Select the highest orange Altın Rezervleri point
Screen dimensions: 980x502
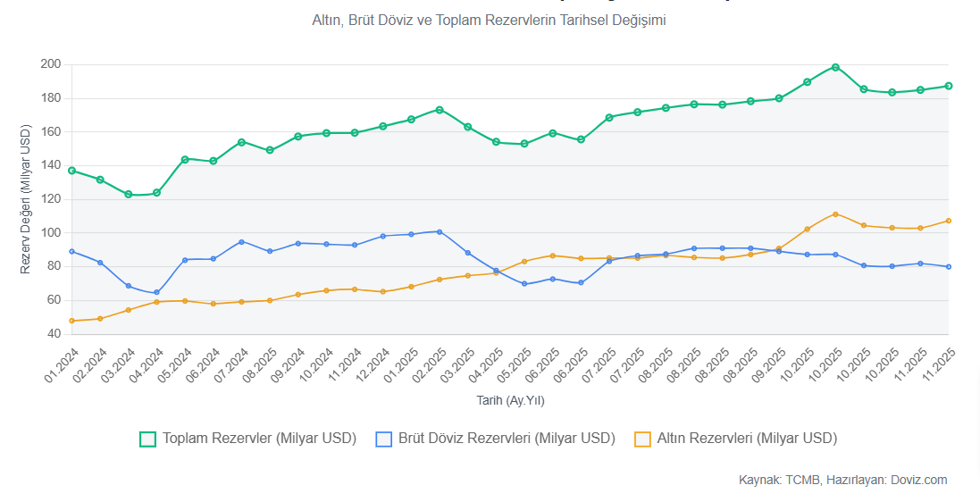tap(835, 214)
